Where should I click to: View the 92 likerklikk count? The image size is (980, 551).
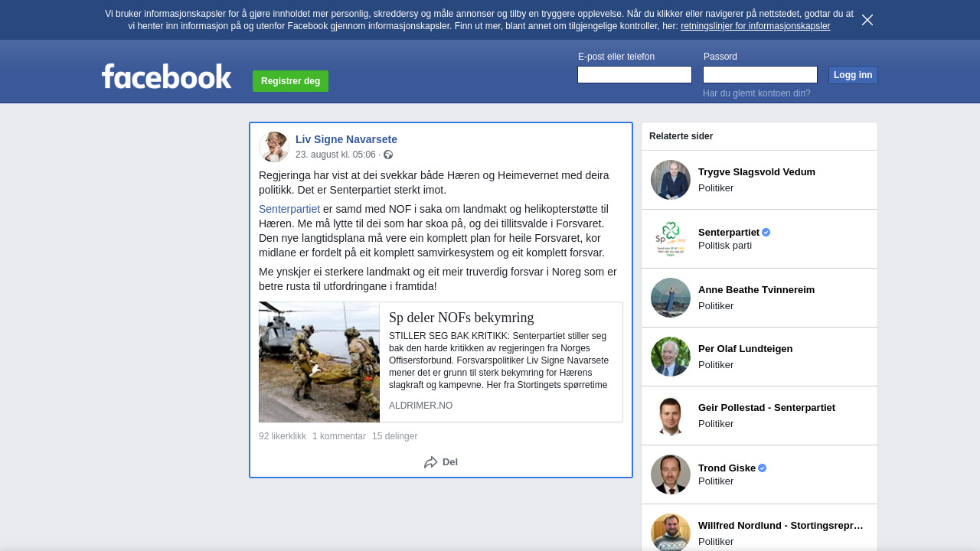point(283,436)
